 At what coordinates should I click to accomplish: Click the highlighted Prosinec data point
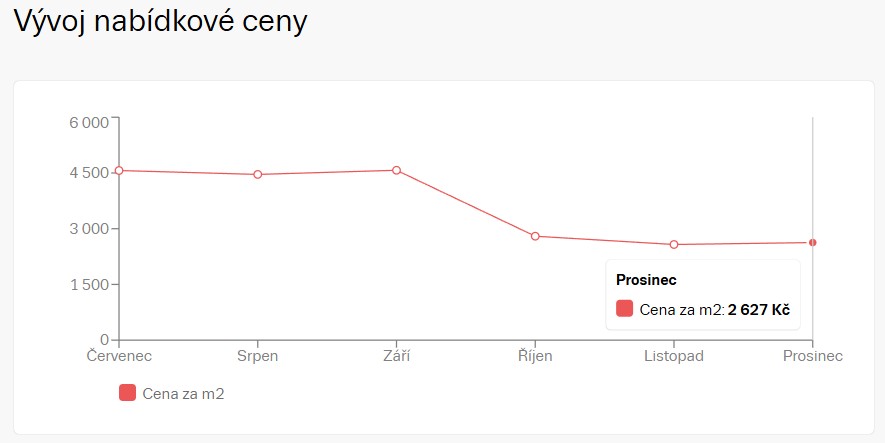pyautogui.click(x=813, y=242)
